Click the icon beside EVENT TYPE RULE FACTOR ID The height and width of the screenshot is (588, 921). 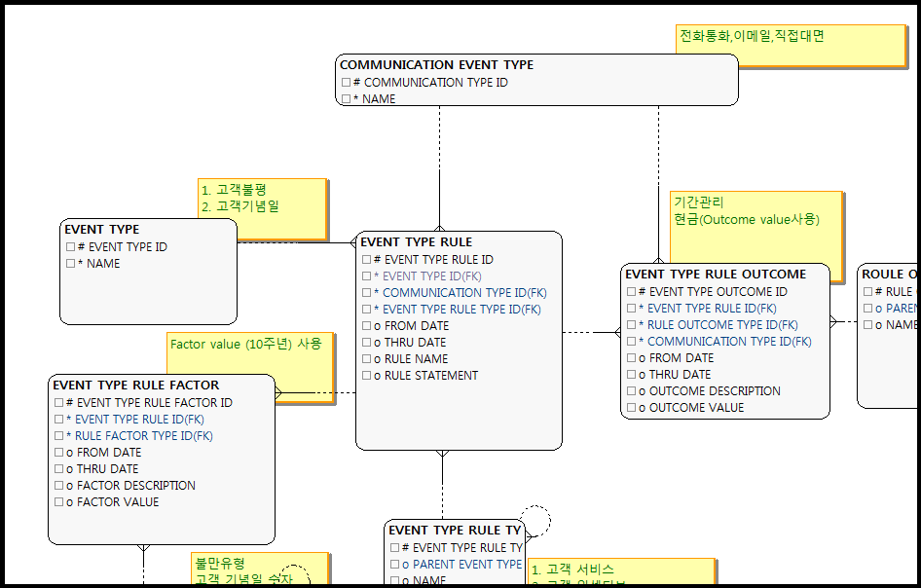(58, 403)
